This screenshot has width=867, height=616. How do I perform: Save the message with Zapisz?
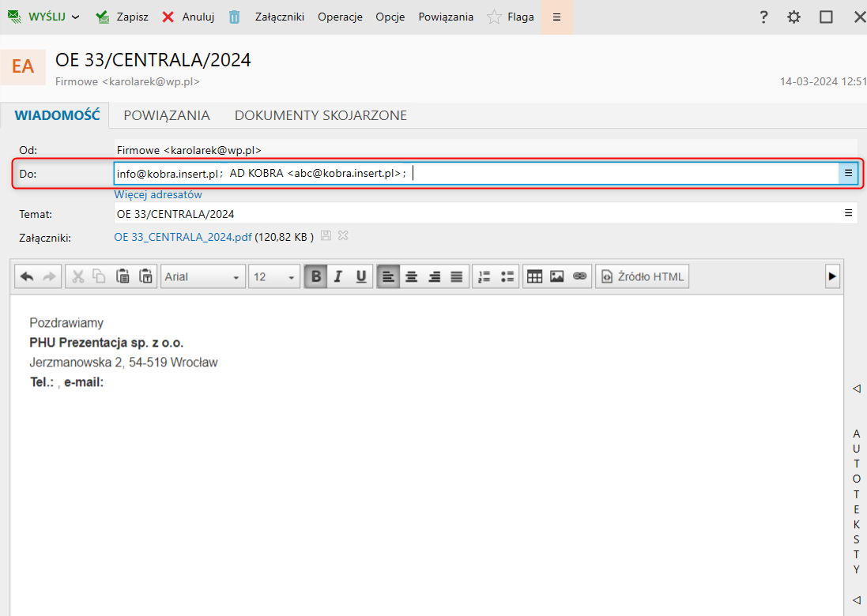[x=122, y=17]
